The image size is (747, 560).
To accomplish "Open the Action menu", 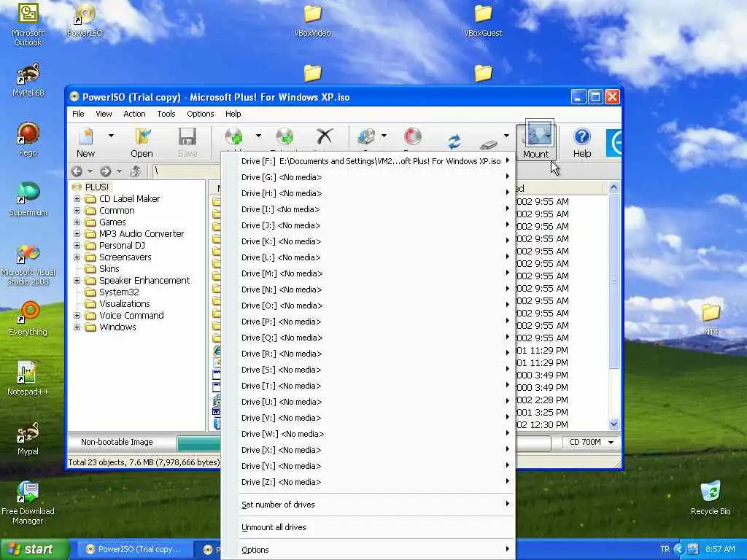I will (x=134, y=114).
